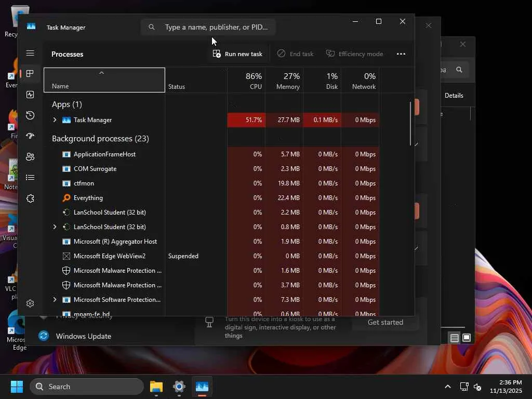Open File Explorer from the taskbar

pos(156,387)
